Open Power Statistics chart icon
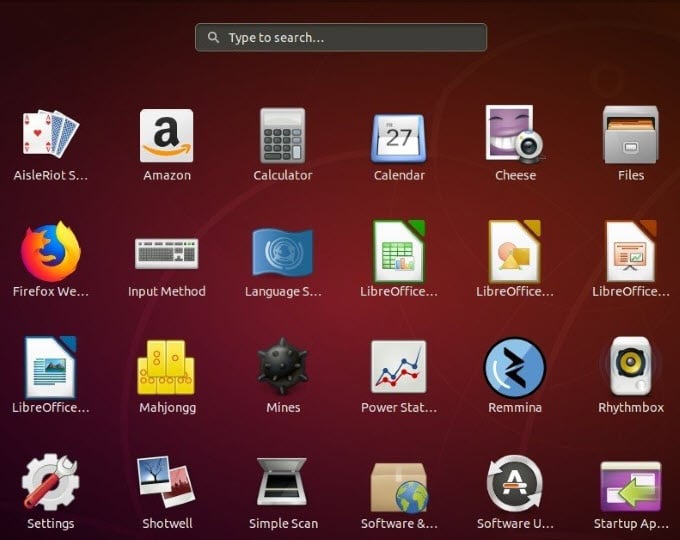 [x=399, y=367]
